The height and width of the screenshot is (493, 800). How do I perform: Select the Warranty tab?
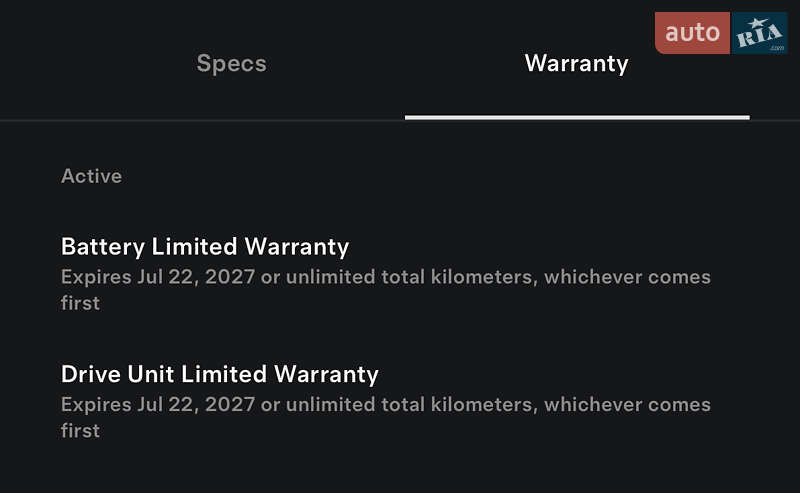(x=577, y=64)
